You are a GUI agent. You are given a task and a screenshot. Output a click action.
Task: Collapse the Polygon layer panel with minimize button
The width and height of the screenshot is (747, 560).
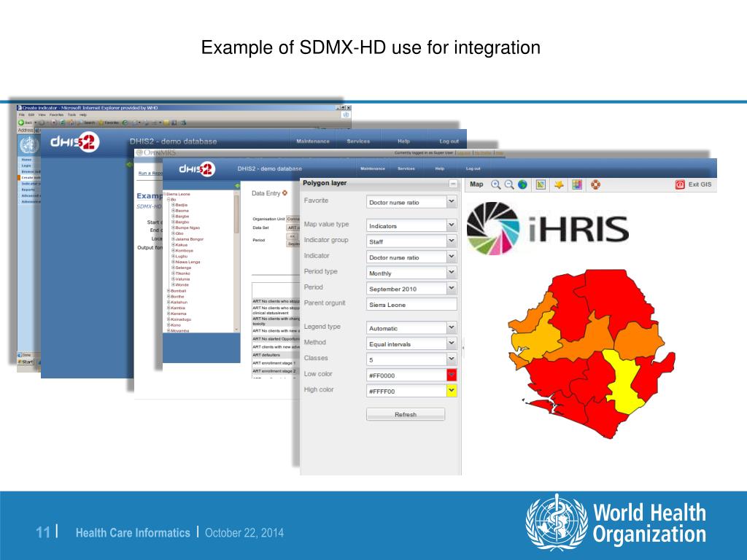click(453, 183)
